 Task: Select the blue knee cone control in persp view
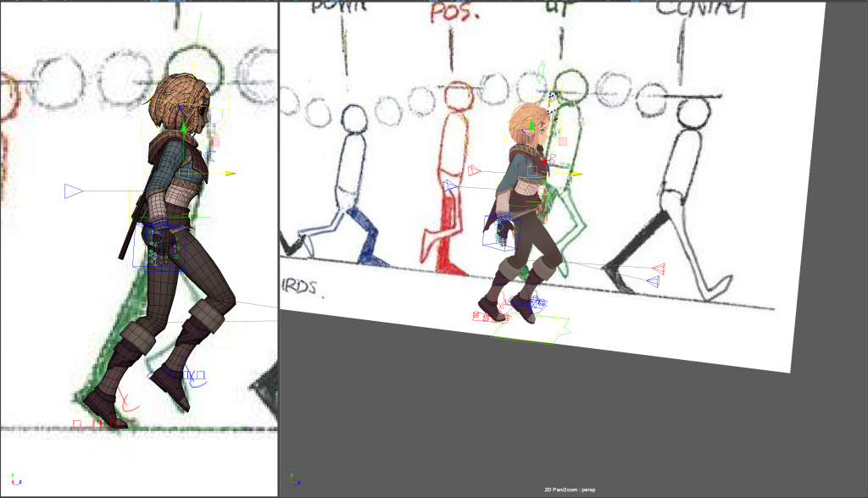(653, 281)
